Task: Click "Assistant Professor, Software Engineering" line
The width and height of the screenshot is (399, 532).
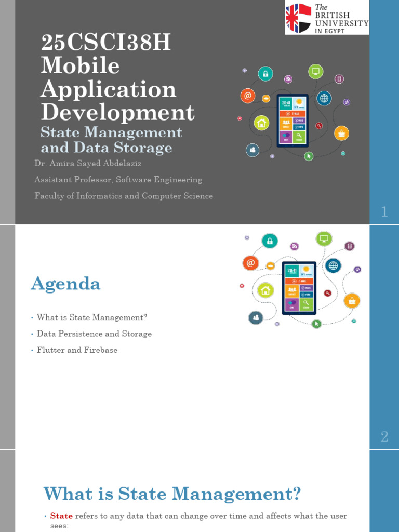Action: [118, 180]
